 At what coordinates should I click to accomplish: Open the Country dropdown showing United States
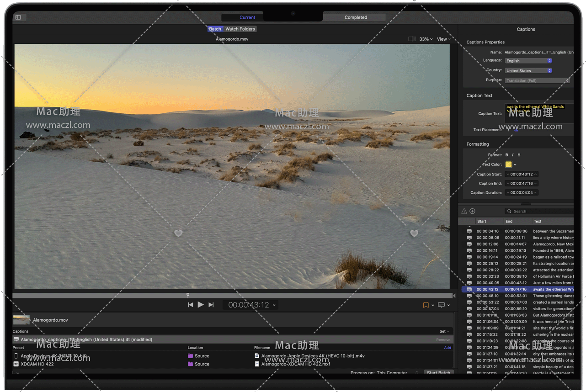528,71
